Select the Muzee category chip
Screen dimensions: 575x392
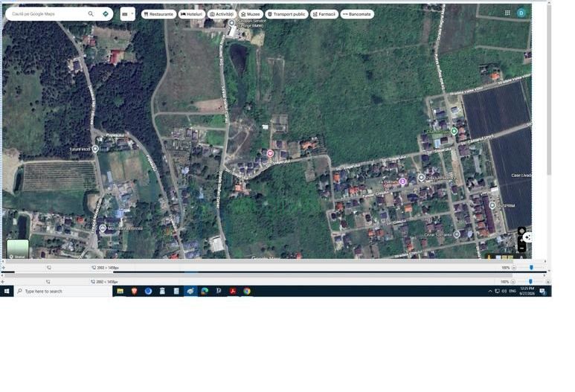click(251, 14)
